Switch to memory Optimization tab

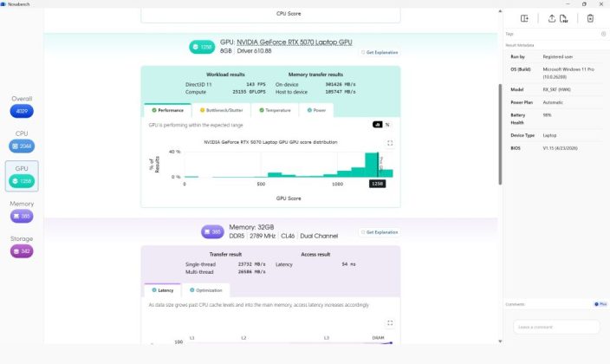coord(206,290)
